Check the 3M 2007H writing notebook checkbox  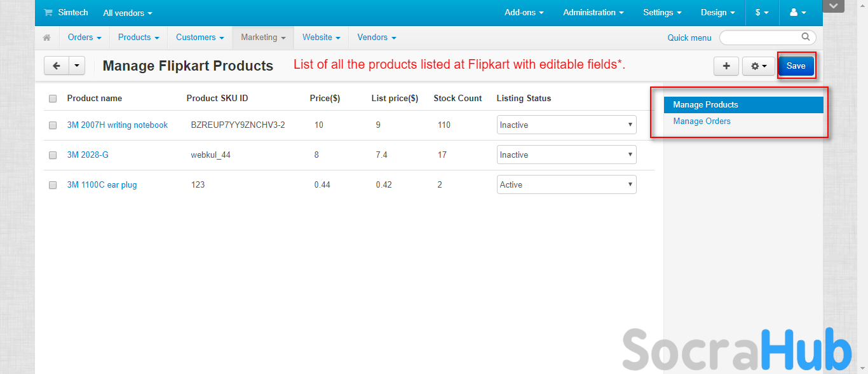pos(53,125)
